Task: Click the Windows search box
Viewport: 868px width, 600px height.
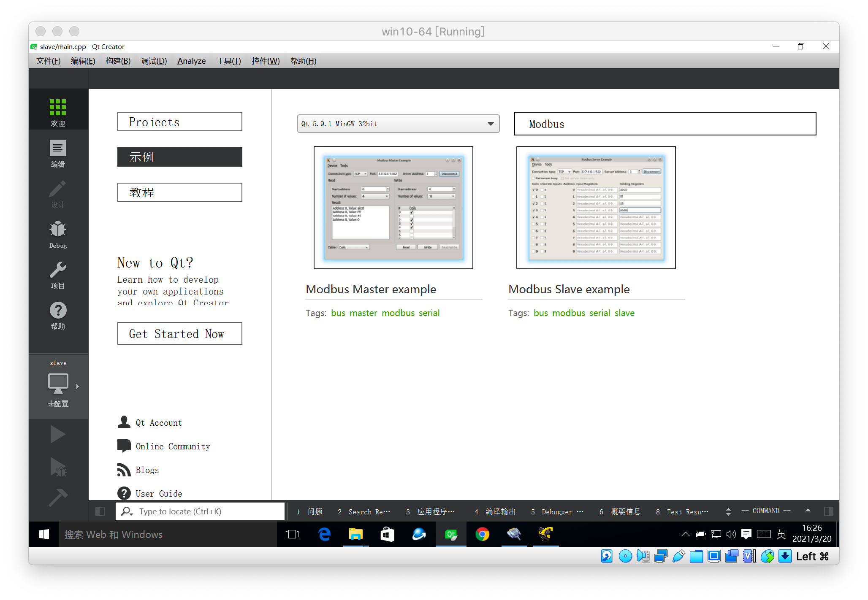Action: [168, 535]
